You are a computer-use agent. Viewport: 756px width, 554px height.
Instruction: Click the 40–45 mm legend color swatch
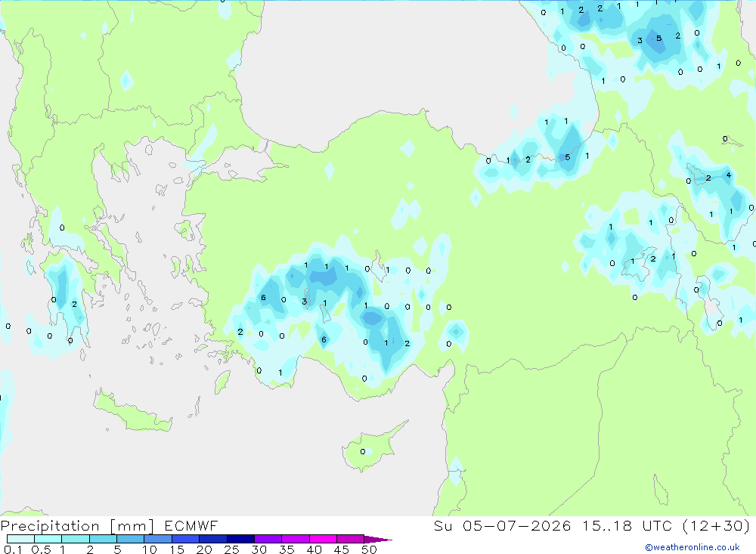323,539
